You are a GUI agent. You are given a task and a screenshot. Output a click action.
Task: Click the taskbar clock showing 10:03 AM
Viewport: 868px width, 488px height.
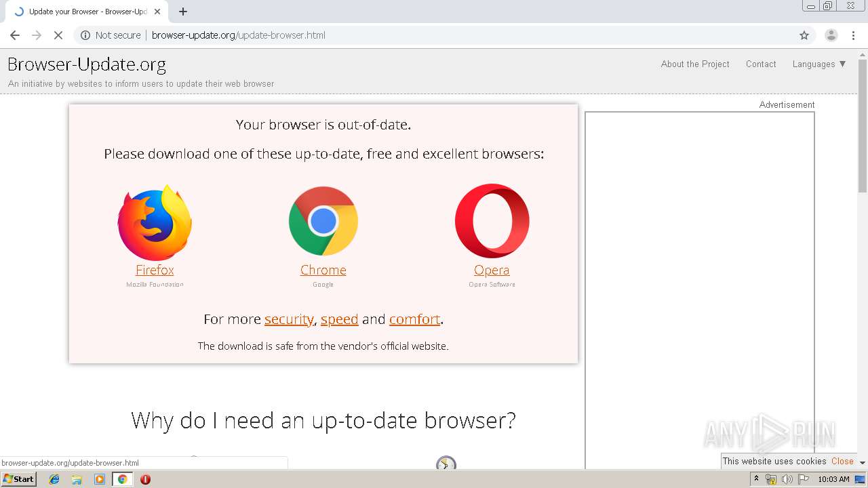pos(833,479)
